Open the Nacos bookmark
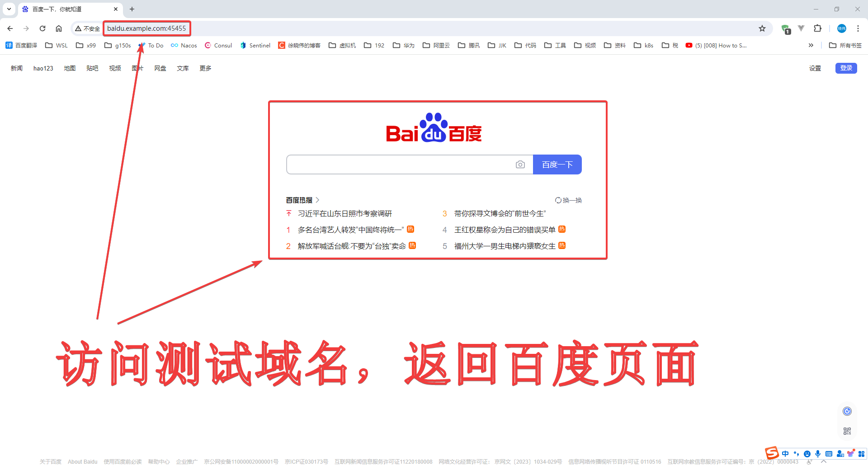 (184, 45)
